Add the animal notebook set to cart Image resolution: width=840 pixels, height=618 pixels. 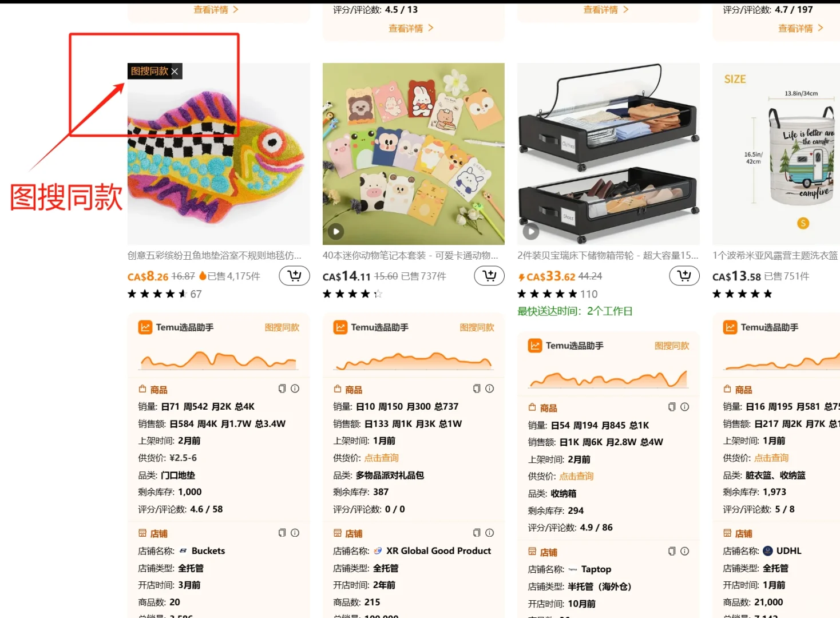click(489, 276)
